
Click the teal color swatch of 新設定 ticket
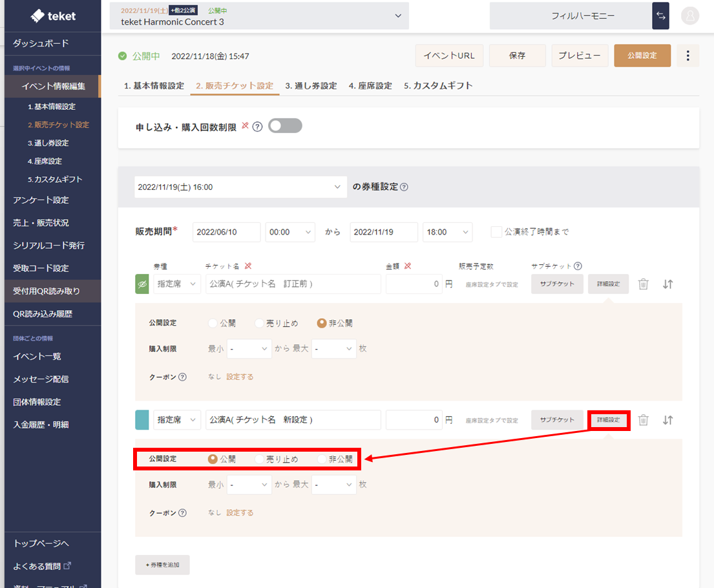pos(142,420)
